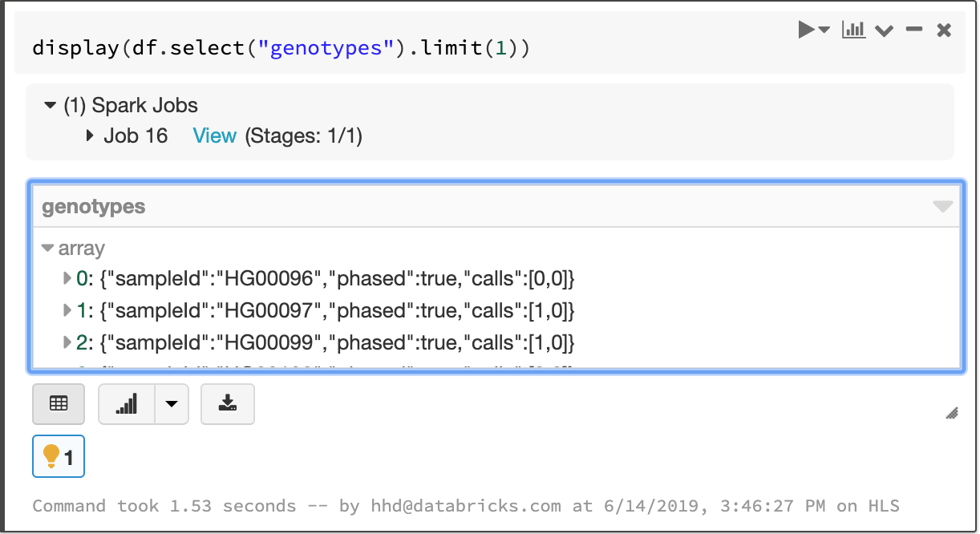This screenshot has height=534, width=980.
Task: Click the Run cell play icon
Action: pos(806,30)
